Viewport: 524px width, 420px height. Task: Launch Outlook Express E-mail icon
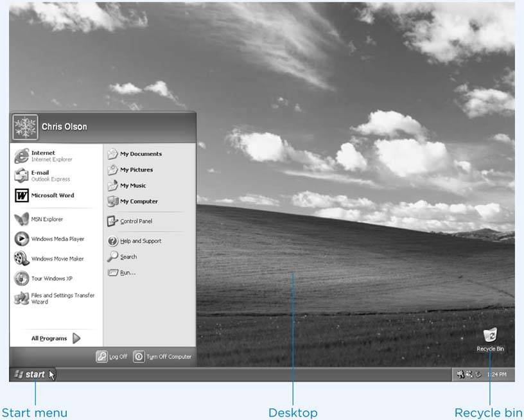click(x=21, y=176)
